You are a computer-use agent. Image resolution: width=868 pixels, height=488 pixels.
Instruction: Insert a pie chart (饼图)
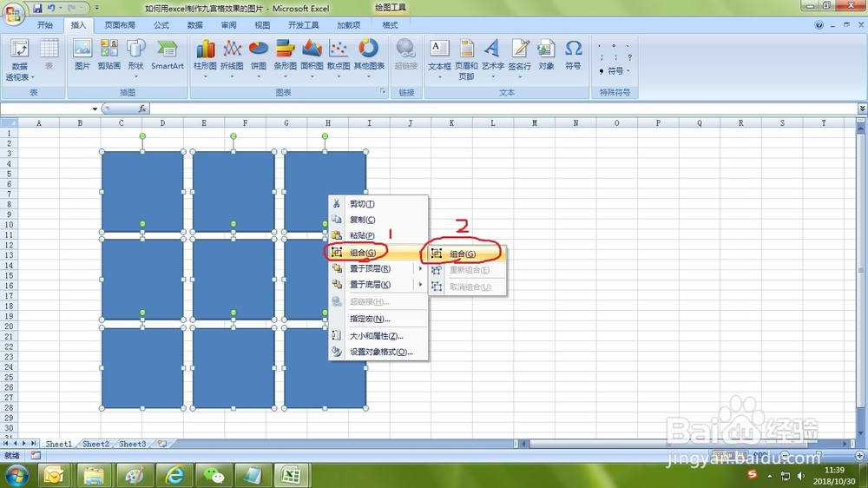point(258,57)
